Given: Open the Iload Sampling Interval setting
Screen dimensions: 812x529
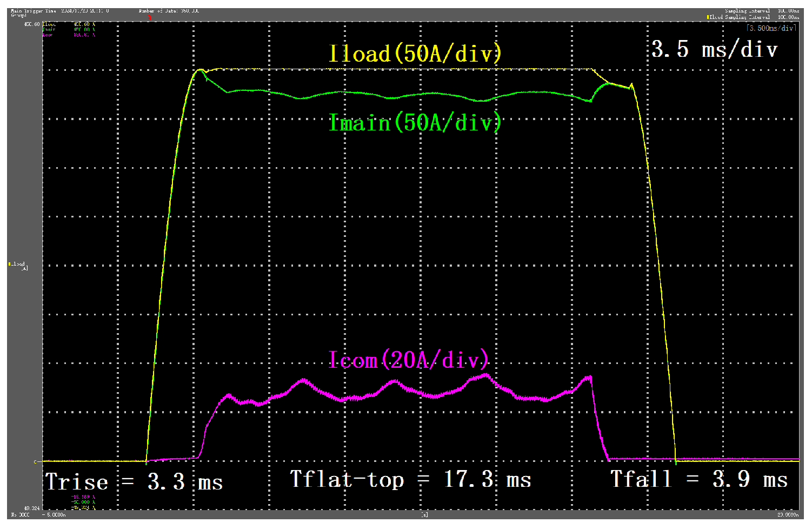Looking at the screenshot, I should coord(747,17).
